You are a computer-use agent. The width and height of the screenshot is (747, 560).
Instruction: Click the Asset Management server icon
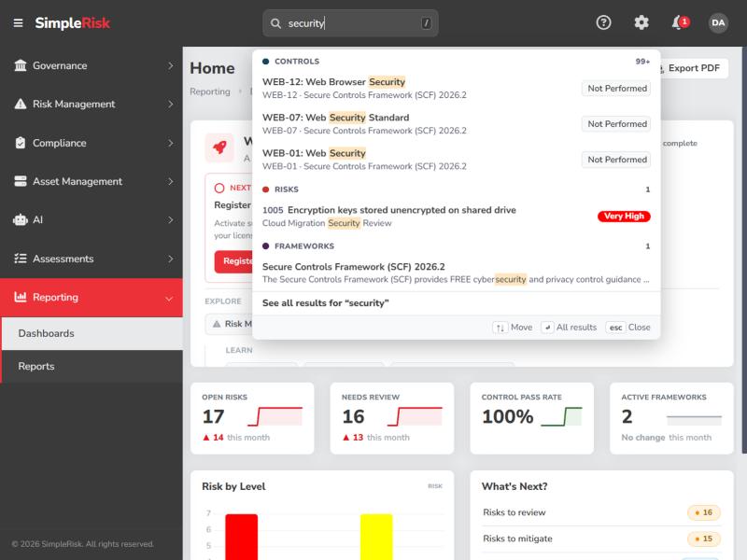coord(21,181)
